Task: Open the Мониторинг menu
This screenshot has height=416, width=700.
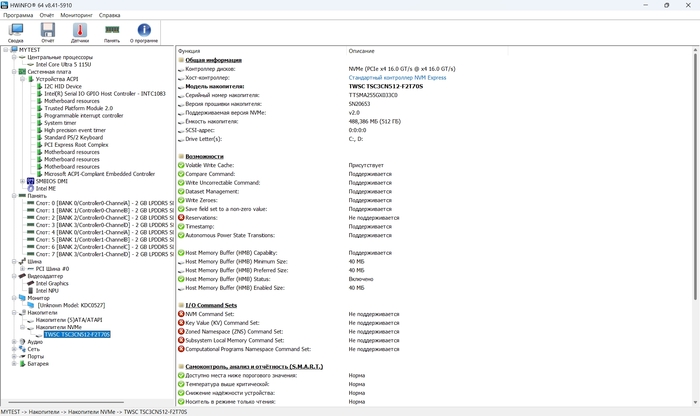Action: [x=77, y=16]
